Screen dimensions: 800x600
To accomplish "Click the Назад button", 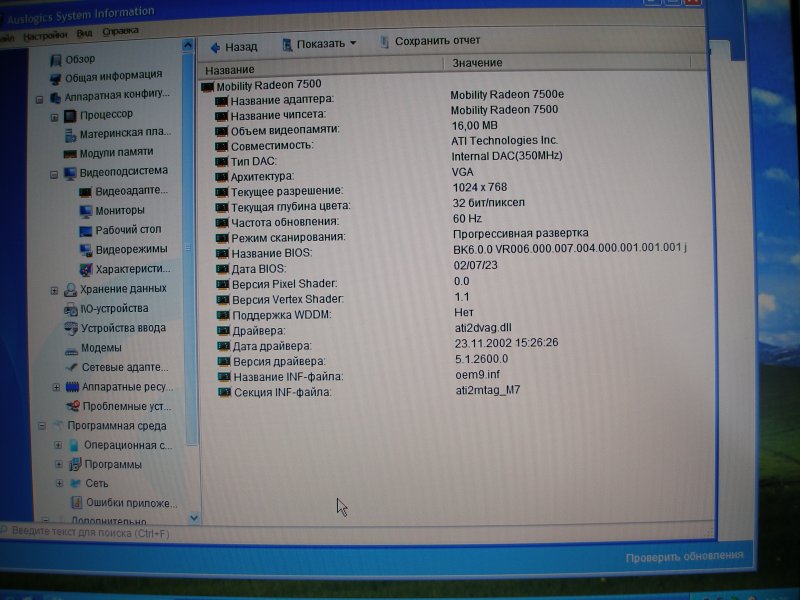I will coord(233,46).
